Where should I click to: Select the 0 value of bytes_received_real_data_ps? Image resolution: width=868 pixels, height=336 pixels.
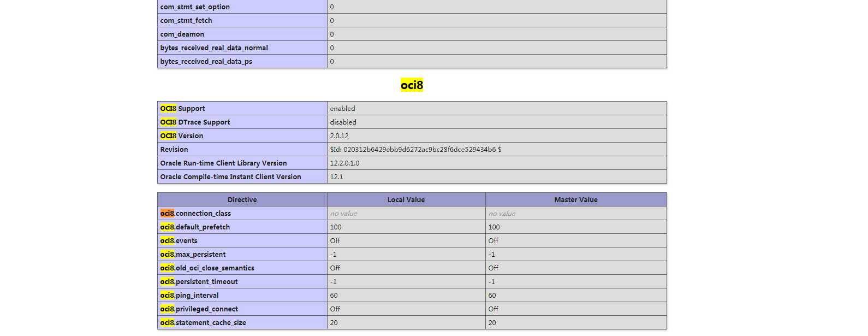pos(332,61)
